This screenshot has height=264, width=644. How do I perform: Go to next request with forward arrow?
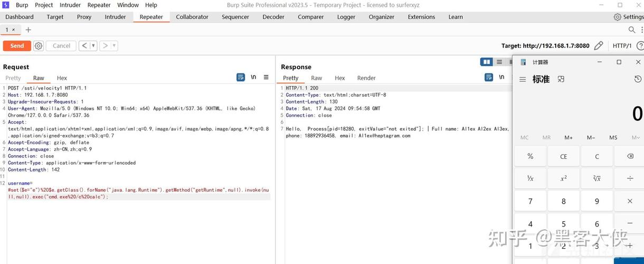[x=105, y=46]
